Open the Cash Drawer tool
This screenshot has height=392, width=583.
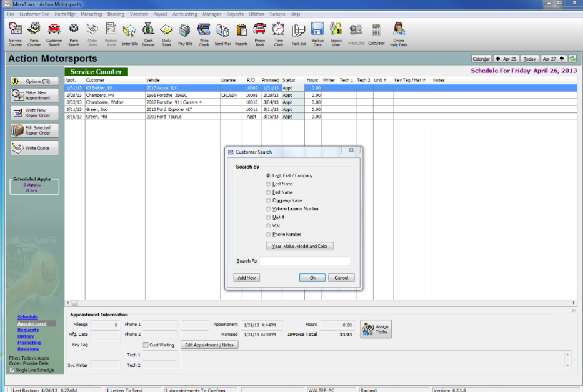tap(148, 29)
